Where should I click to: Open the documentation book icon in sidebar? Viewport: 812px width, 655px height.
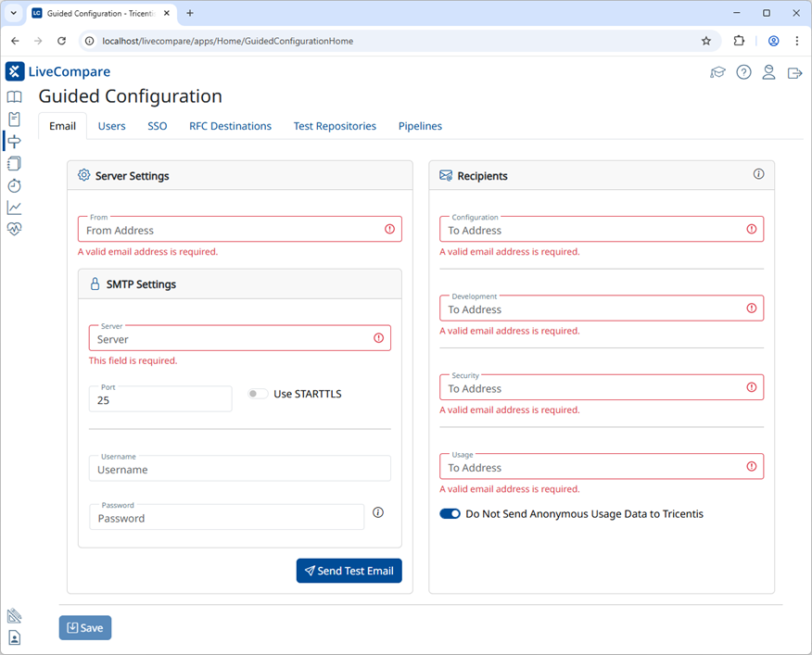pyautogui.click(x=14, y=96)
